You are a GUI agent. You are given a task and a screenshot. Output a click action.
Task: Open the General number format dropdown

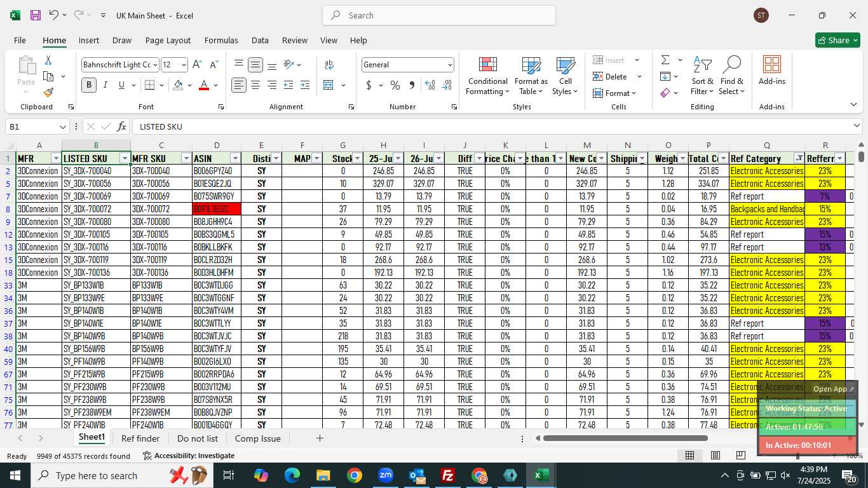coord(450,65)
